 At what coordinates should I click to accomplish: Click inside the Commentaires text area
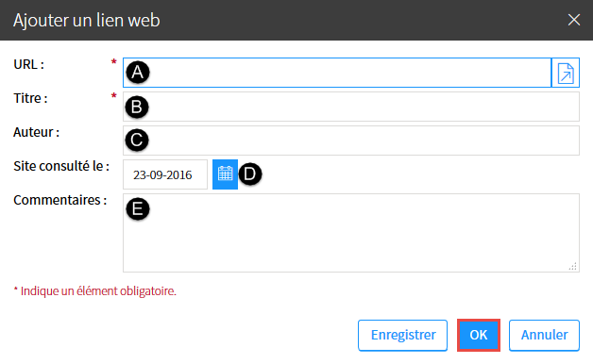tap(351, 233)
